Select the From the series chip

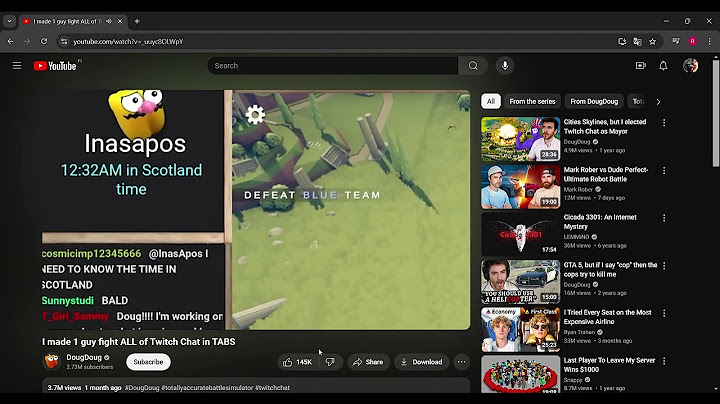click(x=532, y=101)
